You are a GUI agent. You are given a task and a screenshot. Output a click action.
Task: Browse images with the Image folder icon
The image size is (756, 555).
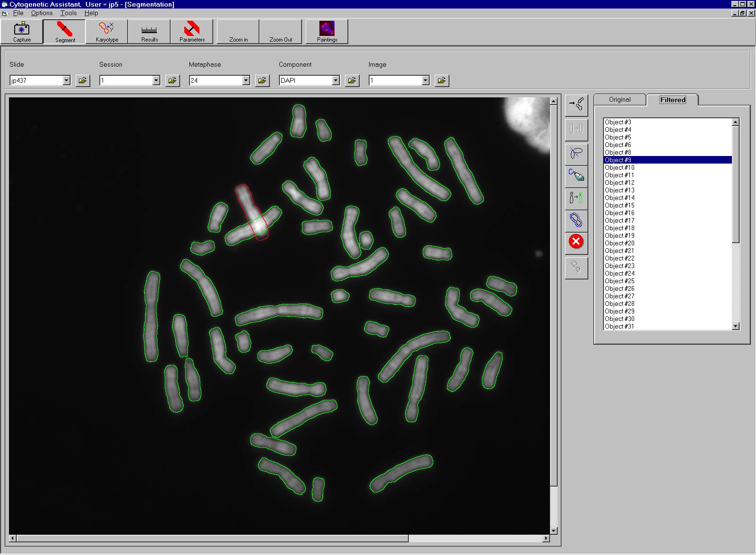tap(442, 80)
